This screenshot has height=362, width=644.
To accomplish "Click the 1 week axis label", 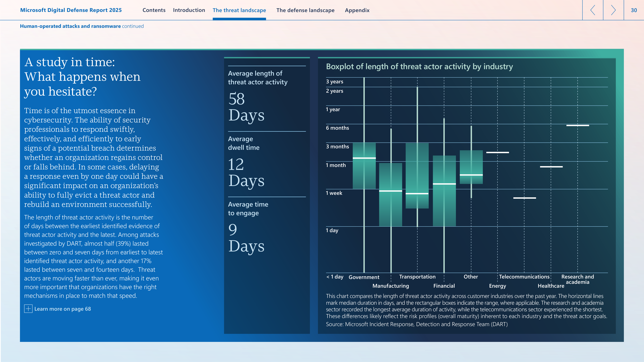I will pos(334,193).
